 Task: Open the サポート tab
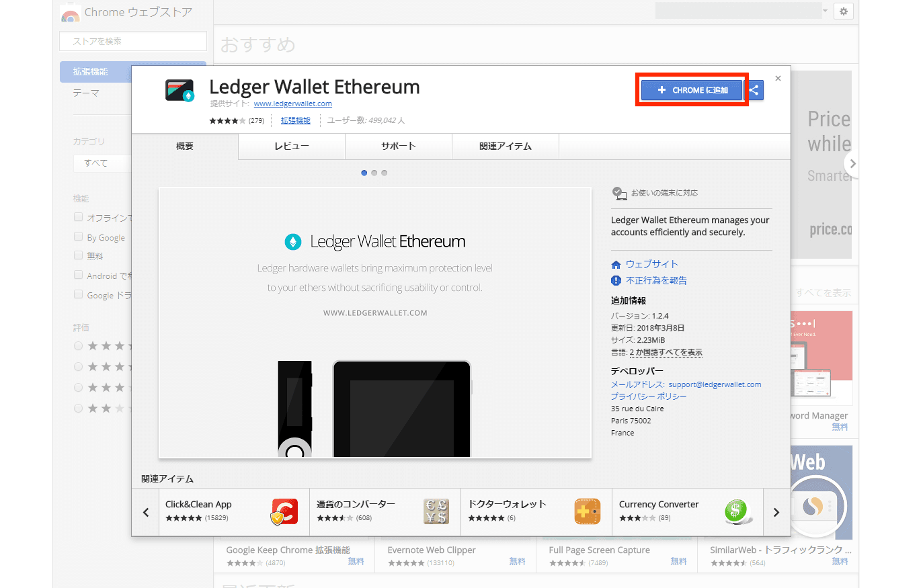click(x=399, y=146)
